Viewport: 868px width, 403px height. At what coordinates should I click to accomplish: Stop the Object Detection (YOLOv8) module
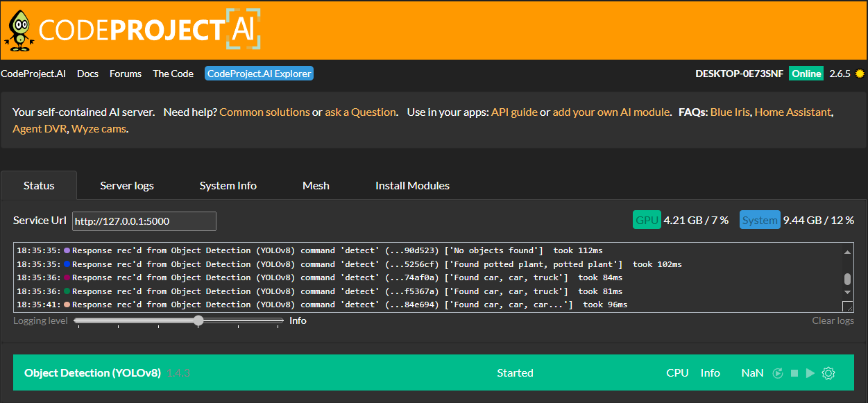(795, 373)
